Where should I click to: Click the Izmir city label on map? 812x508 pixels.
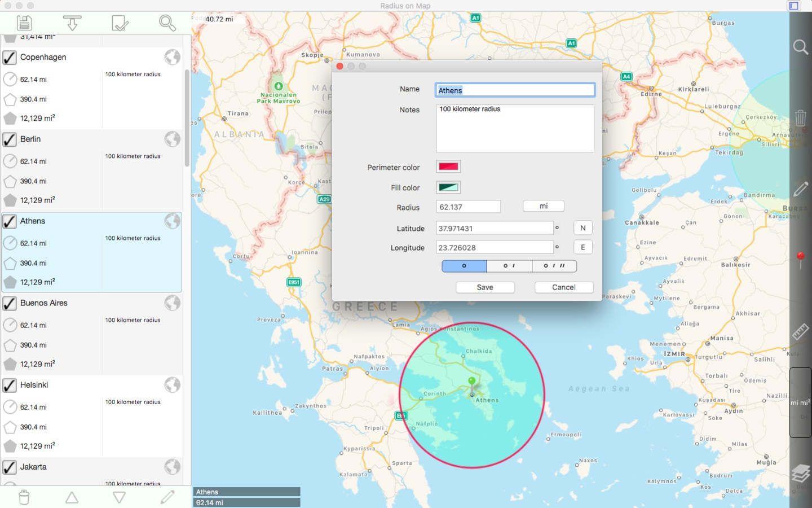674,353
